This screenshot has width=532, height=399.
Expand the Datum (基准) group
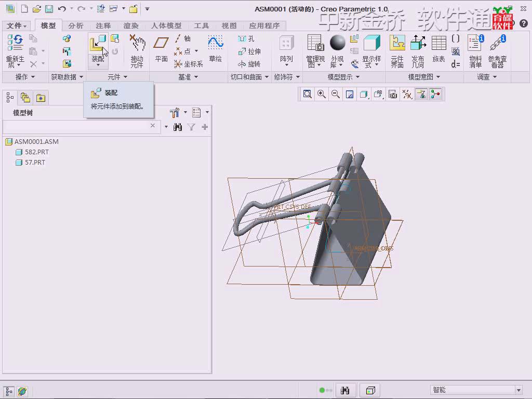click(188, 77)
